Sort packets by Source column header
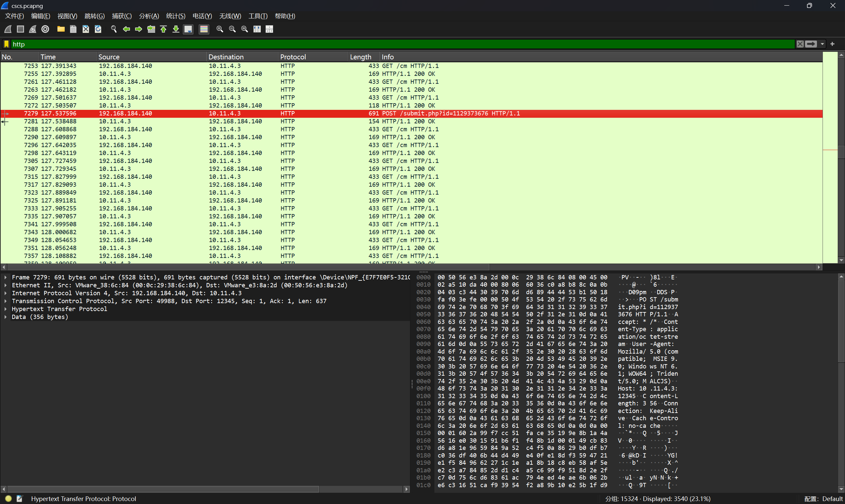Screen dimensions: 845x504 coord(152,57)
